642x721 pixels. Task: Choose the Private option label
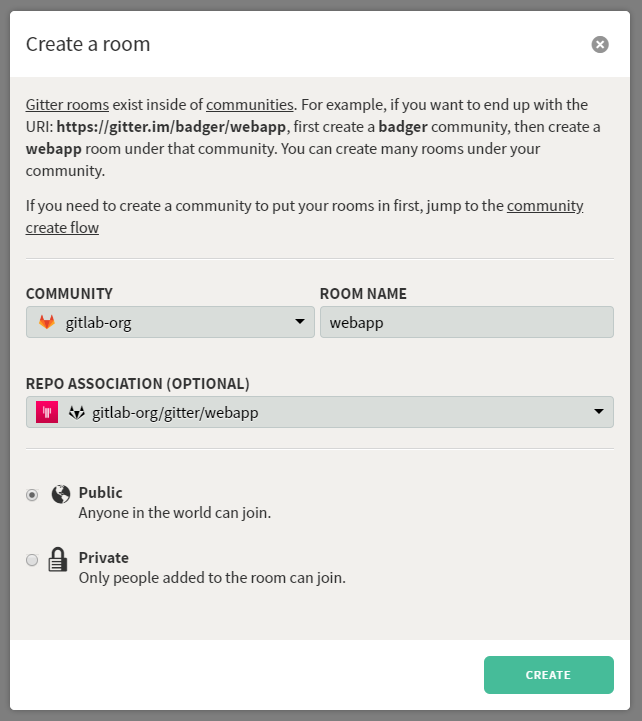coord(103,557)
